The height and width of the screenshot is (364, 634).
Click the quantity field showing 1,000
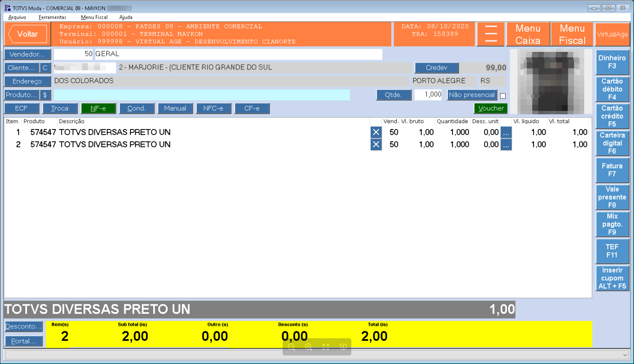[x=428, y=95]
